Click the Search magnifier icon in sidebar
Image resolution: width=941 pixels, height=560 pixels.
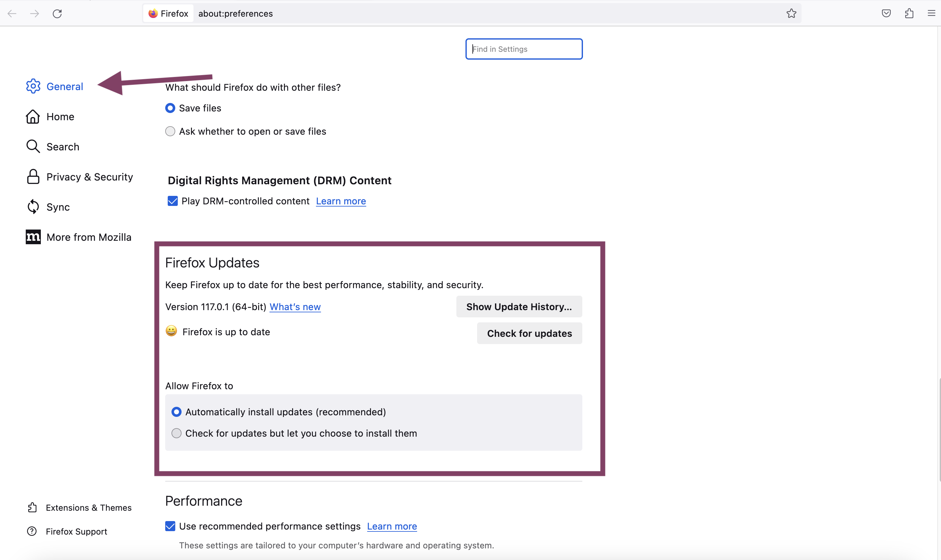coord(33,146)
